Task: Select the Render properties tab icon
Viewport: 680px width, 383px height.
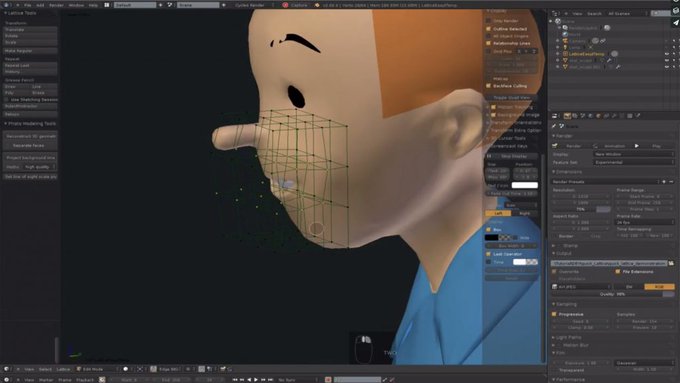Action: 567,116
